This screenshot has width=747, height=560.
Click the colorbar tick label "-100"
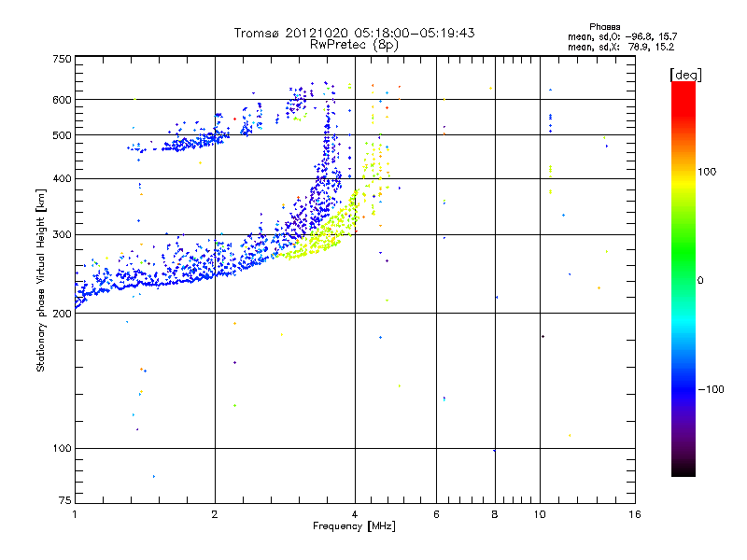click(712, 389)
